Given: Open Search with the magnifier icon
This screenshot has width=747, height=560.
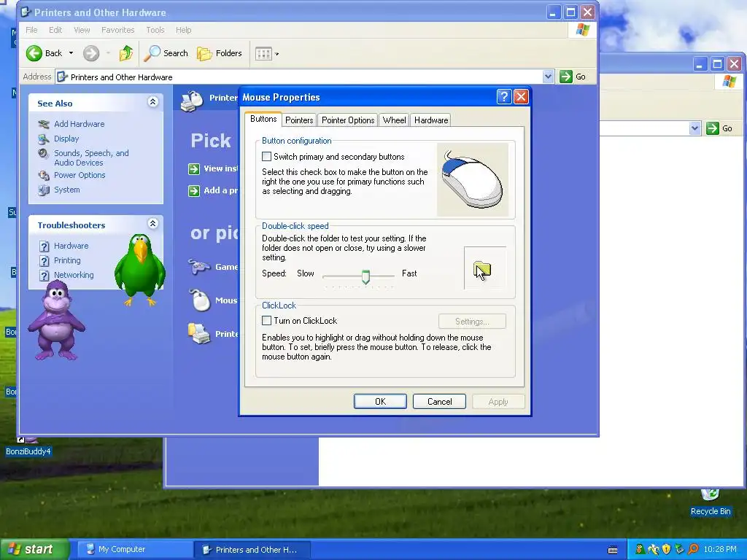Looking at the screenshot, I should point(152,53).
